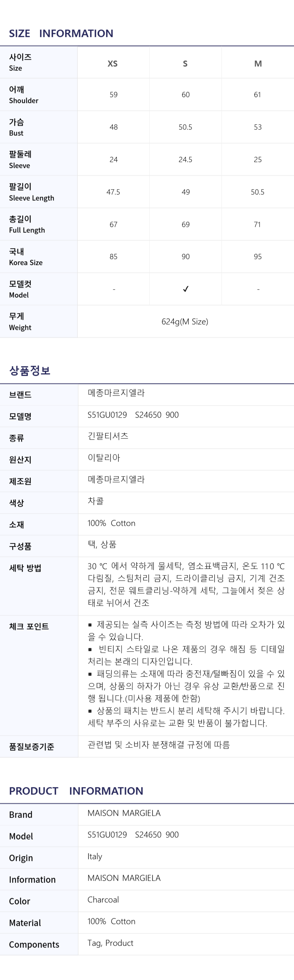The width and height of the screenshot is (294, 980).
Task: Click the Korea Size value 85
Action: (x=113, y=257)
